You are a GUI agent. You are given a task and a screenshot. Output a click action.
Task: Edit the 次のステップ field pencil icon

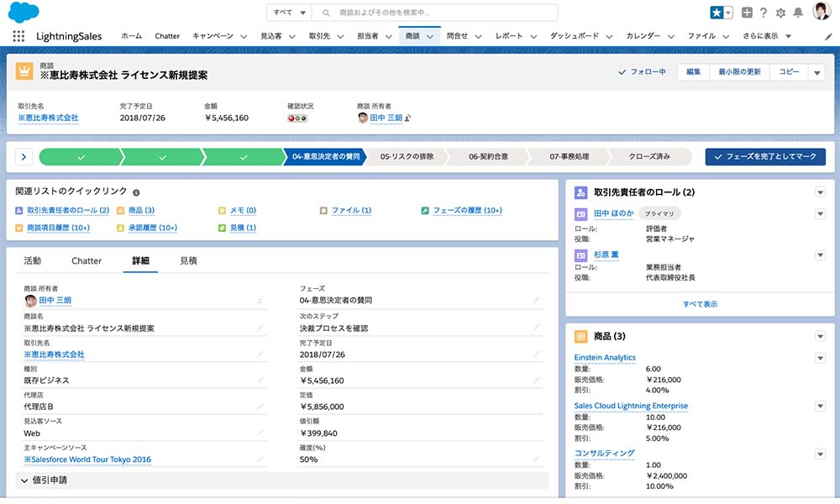coord(536,328)
